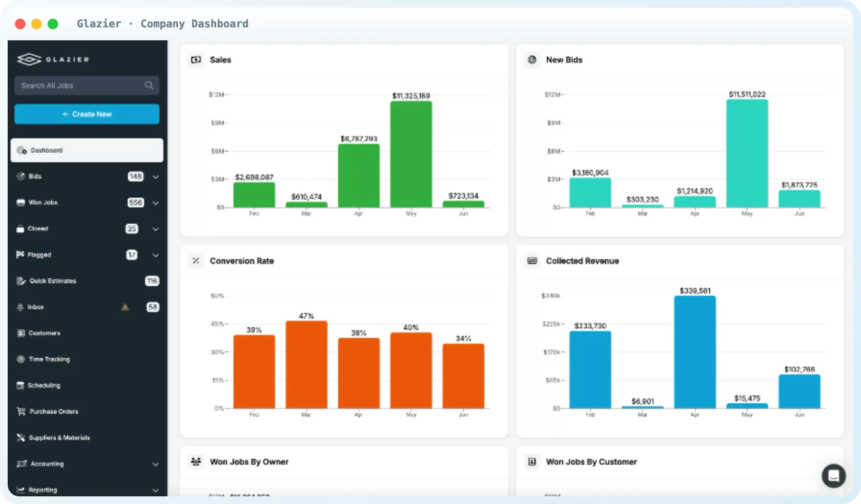Open the Dashboard menu item
The image size is (861, 504).
tap(87, 150)
